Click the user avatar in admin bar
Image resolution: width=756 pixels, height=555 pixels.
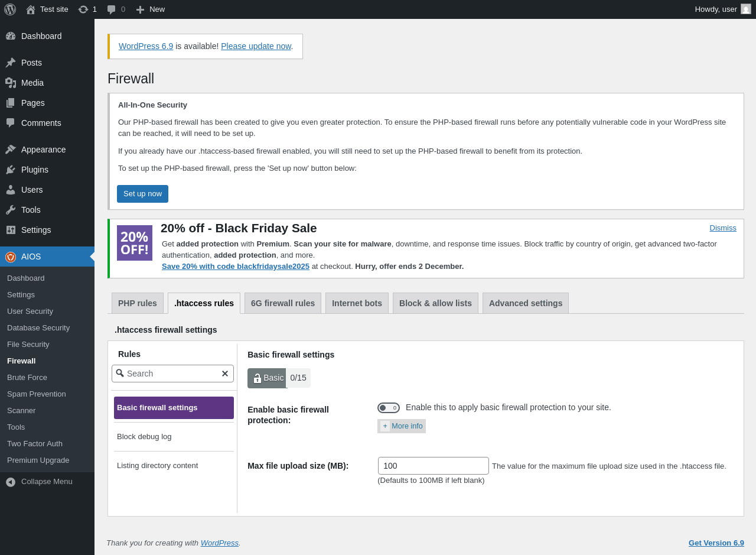click(746, 9)
